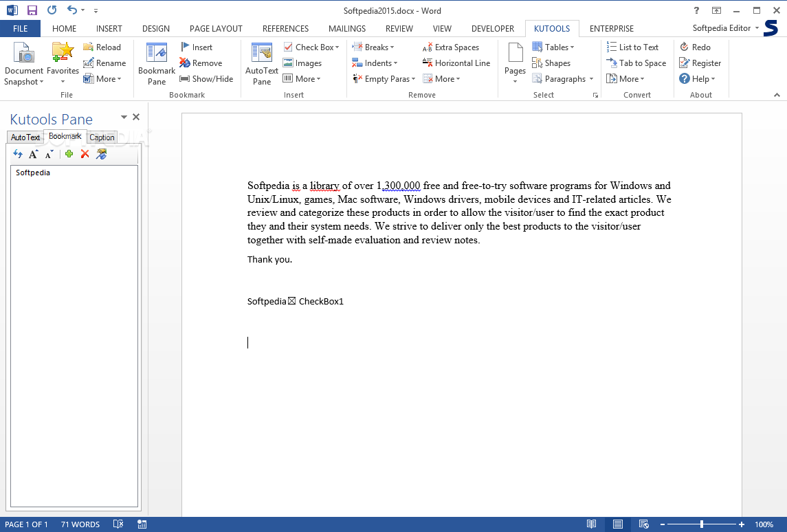This screenshot has height=532, width=787.
Task: Insert a bookmark via ribbon Insert
Action: pos(197,47)
